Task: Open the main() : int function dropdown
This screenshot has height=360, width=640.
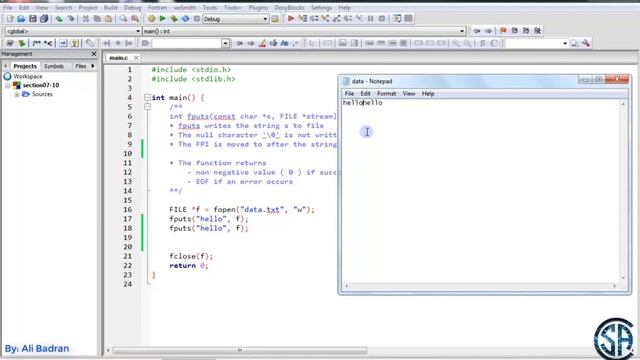Action: tap(462, 31)
